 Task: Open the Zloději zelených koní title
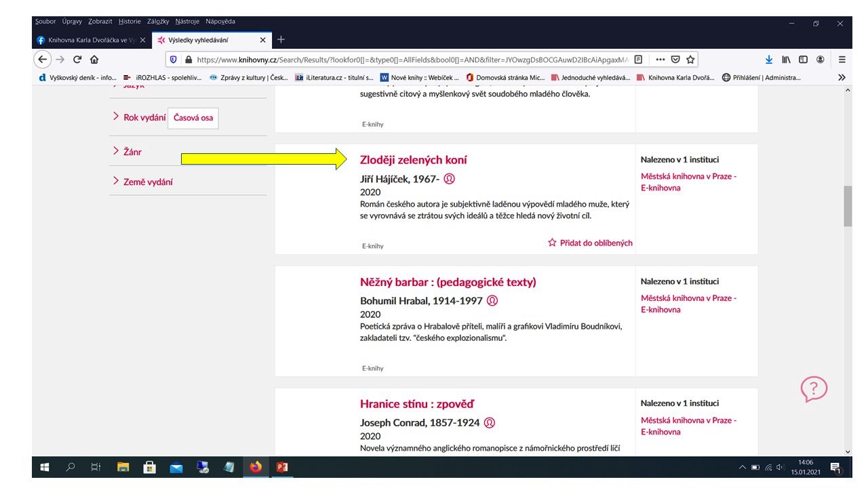pos(414,160)
